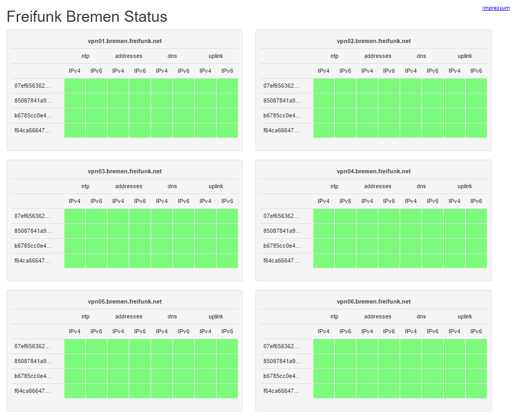Click vpn06 dns IPv6 status cell for f64ca66647
514x420 pixels.
click(433, 391)
